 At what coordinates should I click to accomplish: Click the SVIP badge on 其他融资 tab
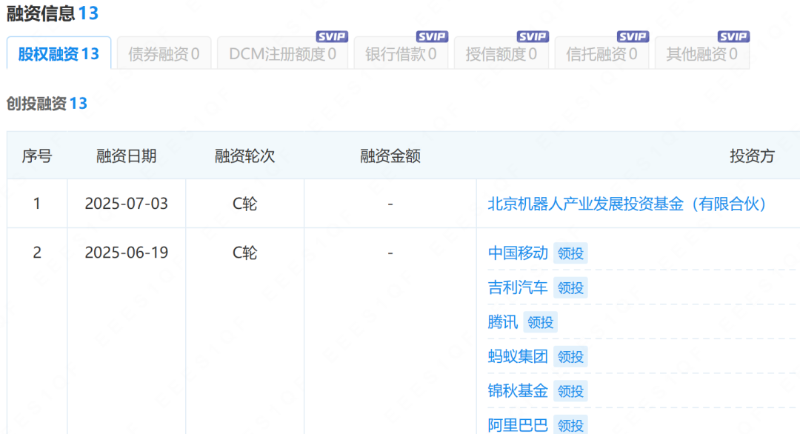click(733, 36)
